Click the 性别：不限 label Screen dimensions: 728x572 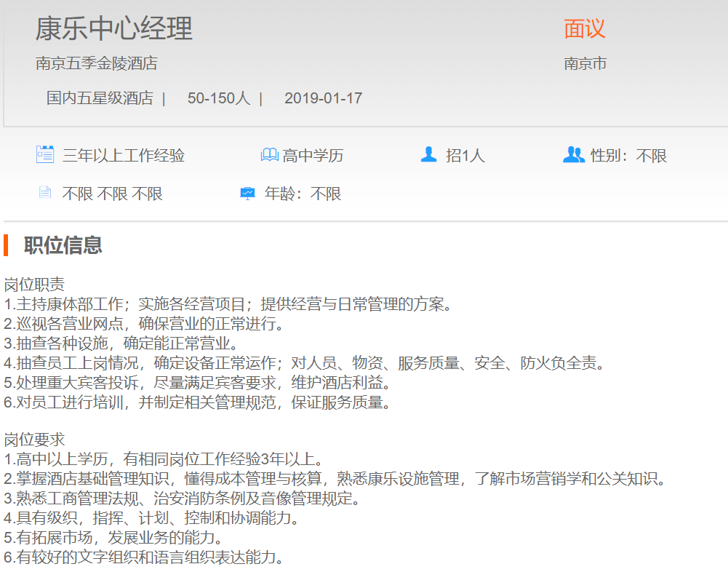tap(628, 156)
